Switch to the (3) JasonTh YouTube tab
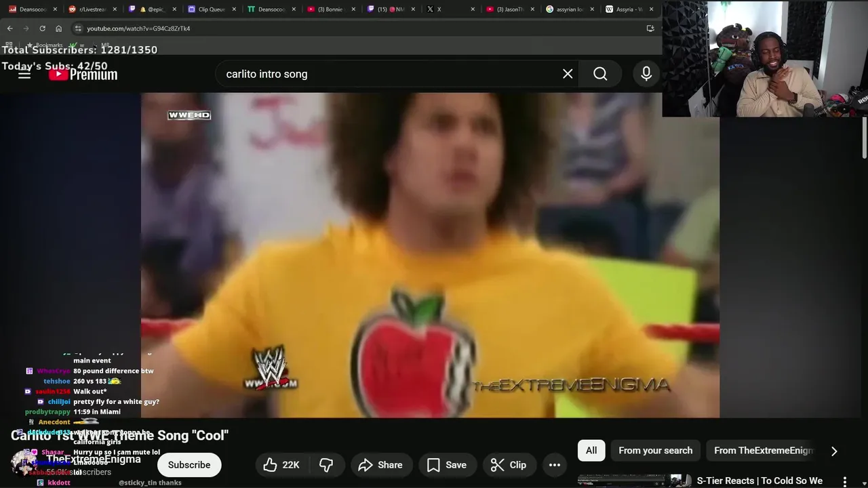 (x=511, y=9)
